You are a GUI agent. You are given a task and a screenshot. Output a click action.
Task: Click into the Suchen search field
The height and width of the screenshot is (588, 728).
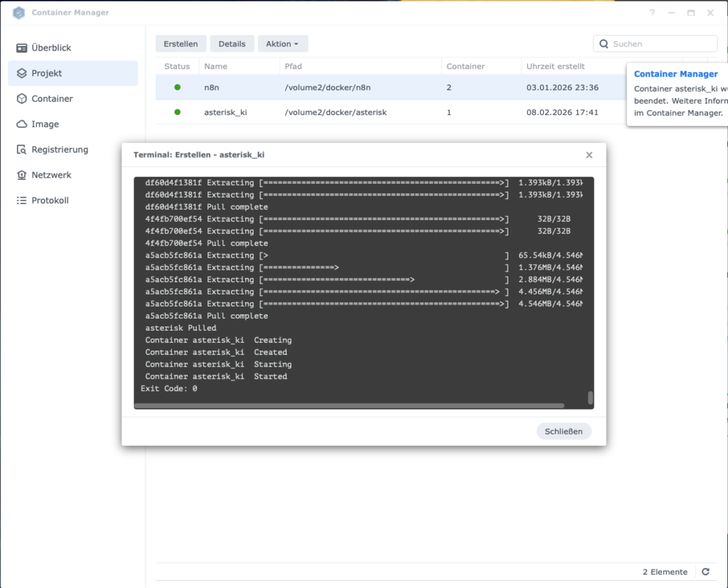pos(661,44)
